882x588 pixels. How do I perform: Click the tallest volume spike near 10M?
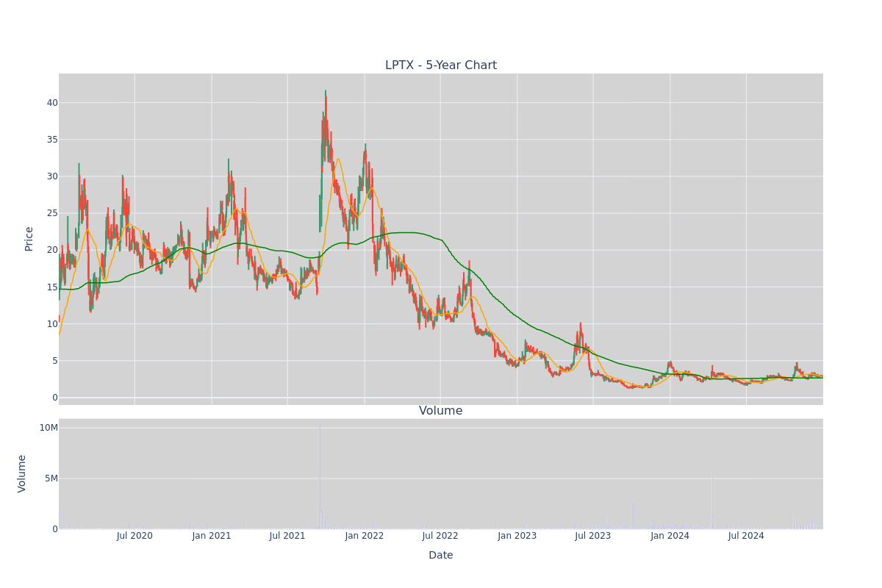[320, 476]
